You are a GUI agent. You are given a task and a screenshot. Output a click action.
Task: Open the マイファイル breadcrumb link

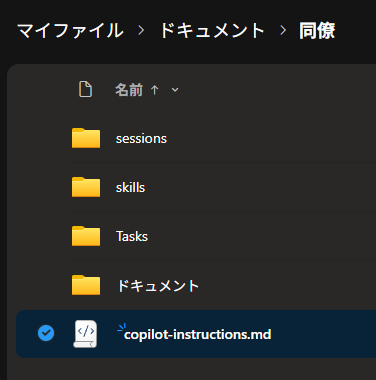tap(70, 31)
